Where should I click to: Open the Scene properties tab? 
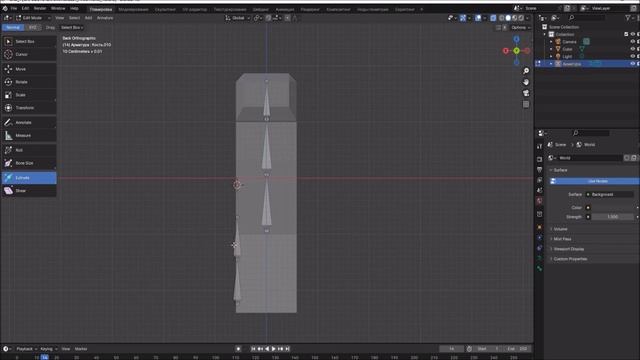point(540,191)
